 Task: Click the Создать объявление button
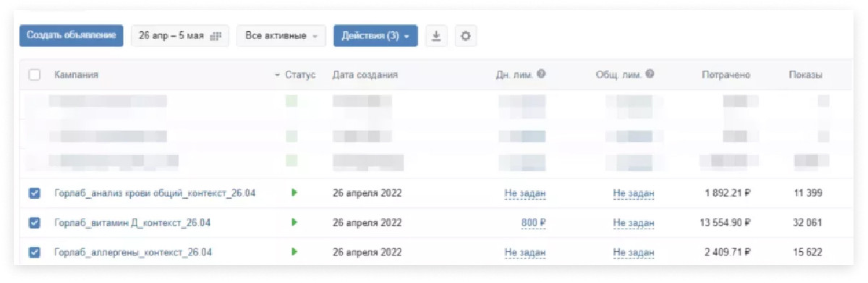coord(71,36)
